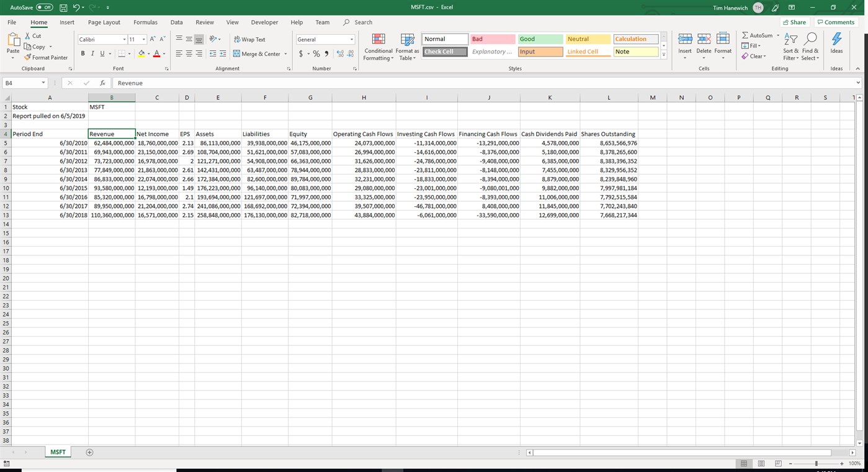Image resolution: width=868 pixels, height=472 pixels.
Task: Select the MSFT sheet tab
Action: 58,453
